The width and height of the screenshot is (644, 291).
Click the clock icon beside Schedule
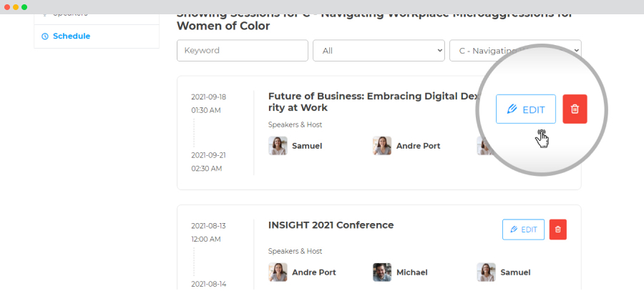[45, 36]
